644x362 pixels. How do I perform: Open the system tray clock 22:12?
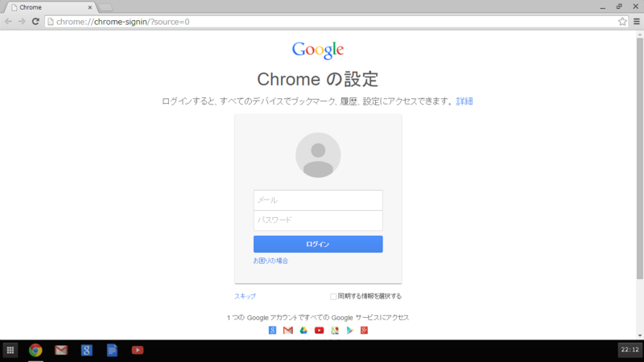coord(630,350)
